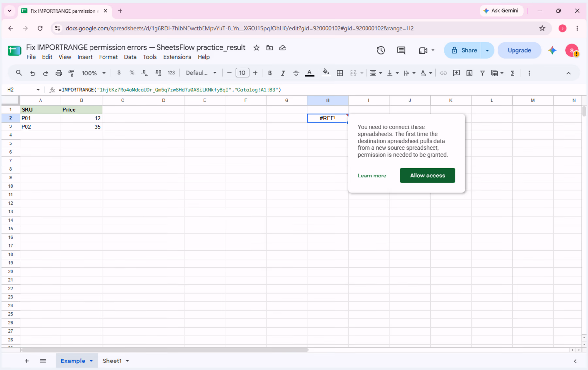
Task: Open the Insert menu
Action: coord(85,57)
